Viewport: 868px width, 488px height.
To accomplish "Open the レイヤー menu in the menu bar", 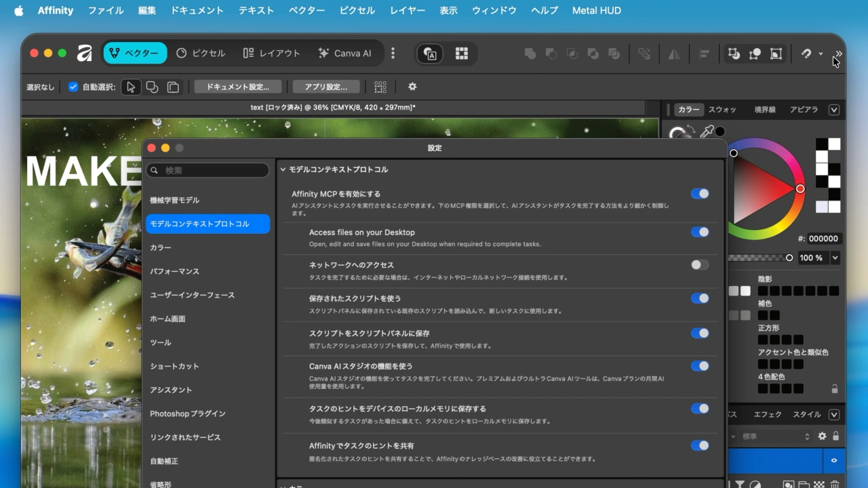I will click(x=408, y=11).
